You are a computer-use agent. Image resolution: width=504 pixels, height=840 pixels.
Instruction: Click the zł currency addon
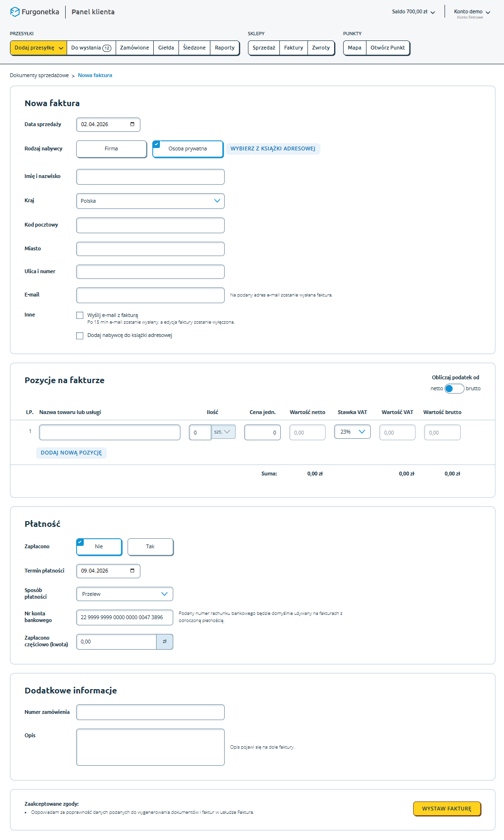pyautogui.click(x=165, y=642)
